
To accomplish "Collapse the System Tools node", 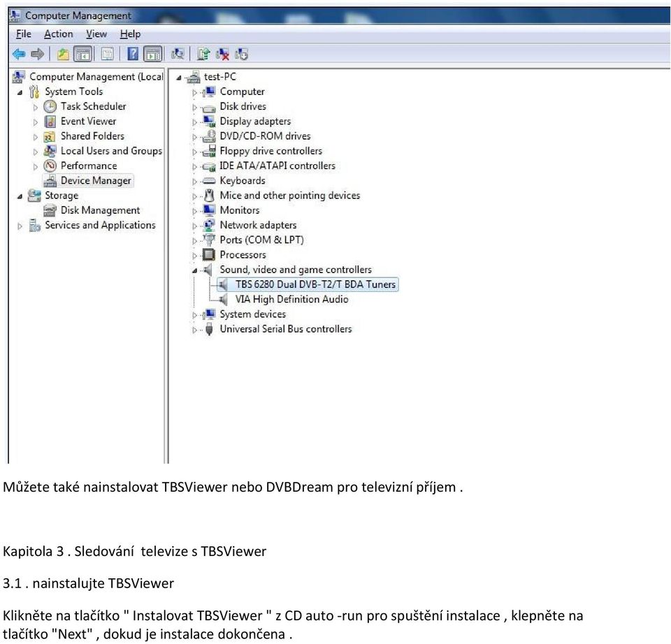I will tap(20, 92).
